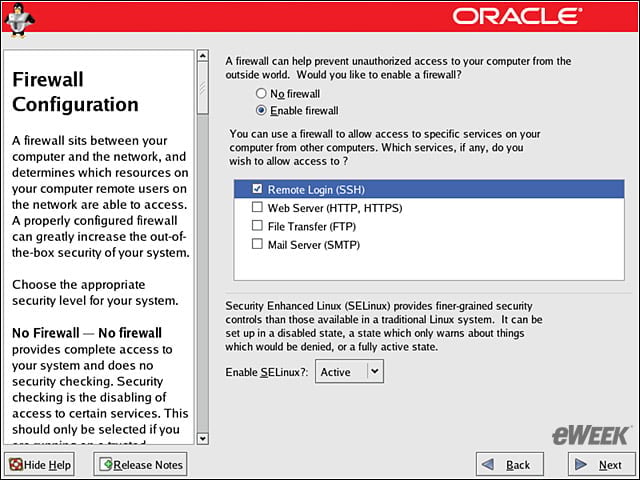Click the Firewall Configuration help heading
Viewport: 640px width, 480px height.
[76, 91]
